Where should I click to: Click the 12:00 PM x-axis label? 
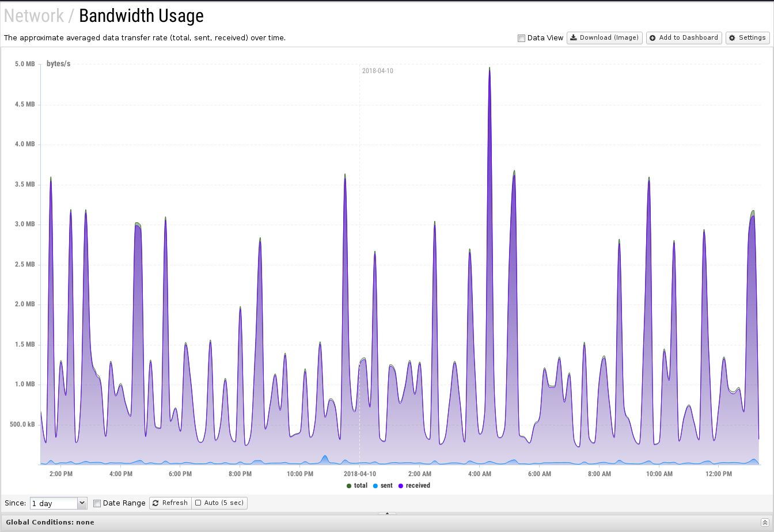(719, 474)
